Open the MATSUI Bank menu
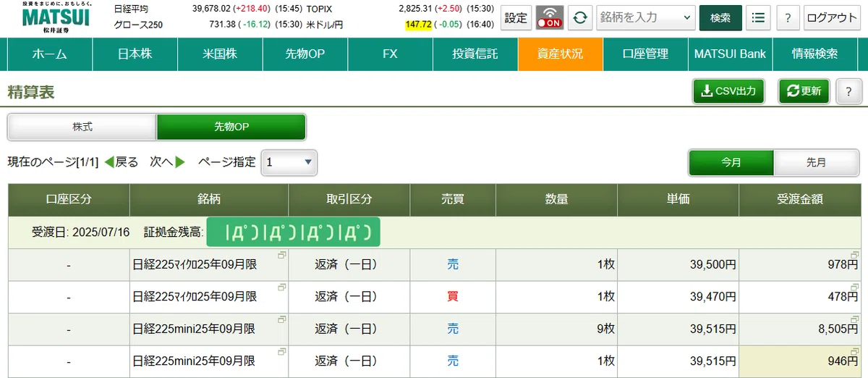 (x=730, y=54)
